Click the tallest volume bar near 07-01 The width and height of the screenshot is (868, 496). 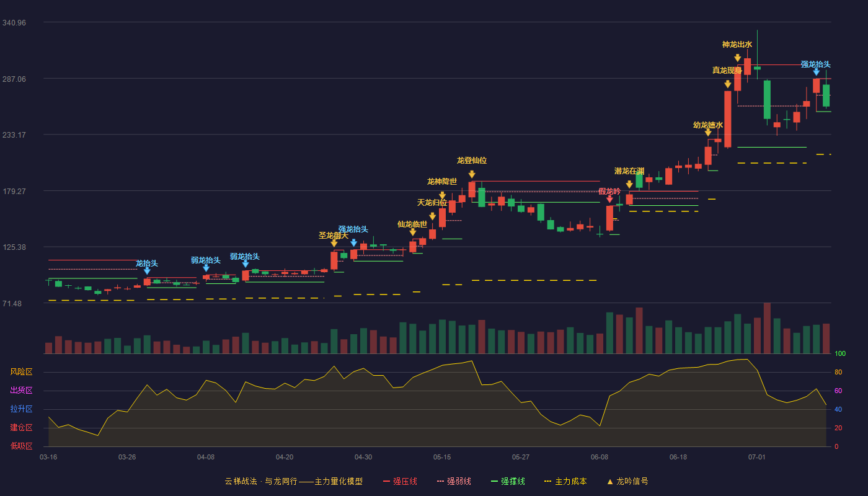coord(767,328)
